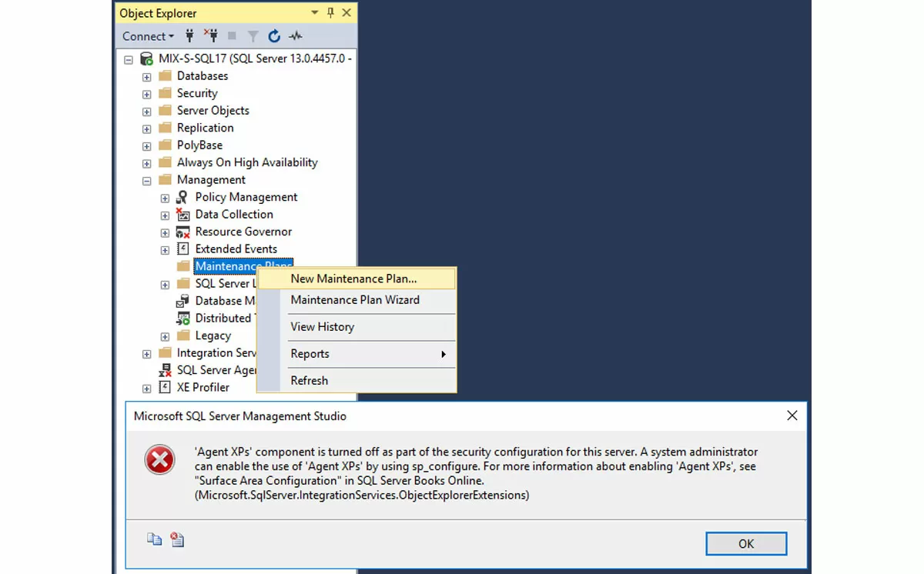Click the SQL Server Agent icon
Viewport: 924px width, 574px height.
pyautogui.click(x=165, y=370)
